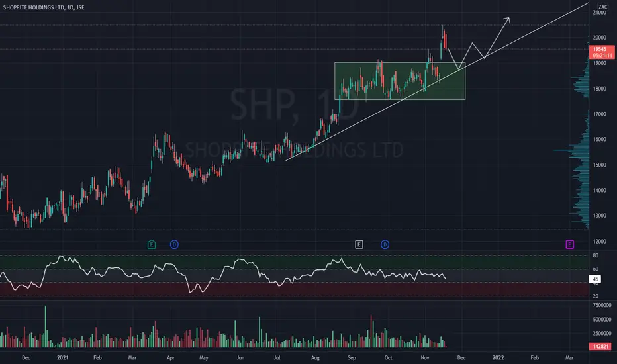This screenshot has height=364, width=617.
Task: Click the red 19545 current price label
Action: coord(602,52)
